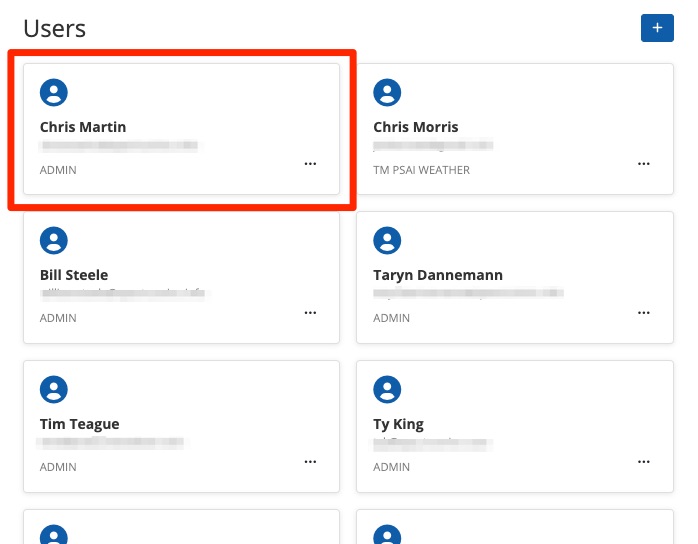Click Chris Morris's user avatar icon
Screen dimensions: 698x544
click(387, 93)
